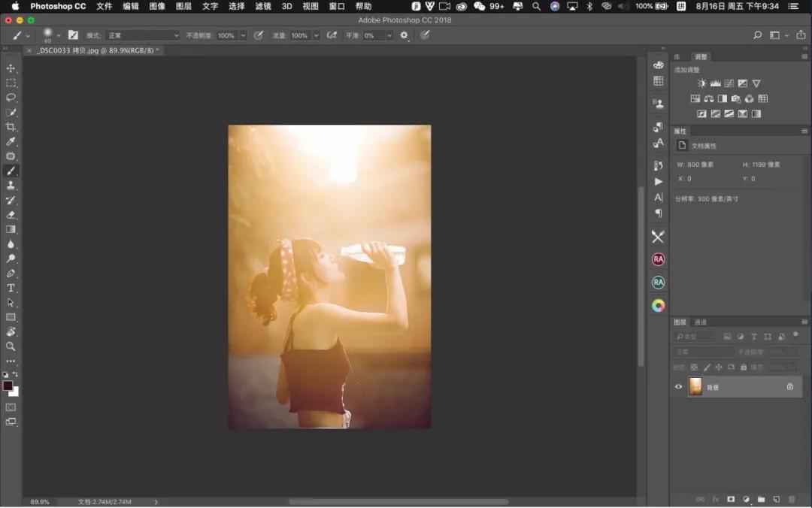Click the foreground color swatch
Screen dimensions: 812x508
[8, 386]
